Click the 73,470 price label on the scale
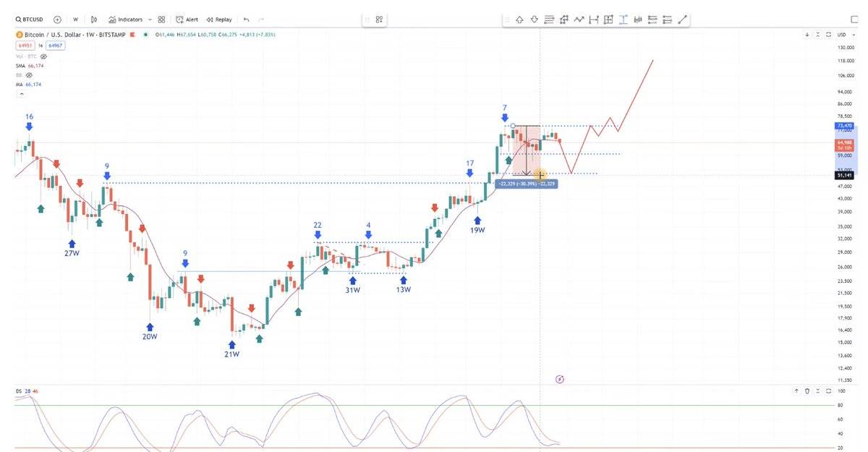 pyautogui.click(x=843, y=126)
